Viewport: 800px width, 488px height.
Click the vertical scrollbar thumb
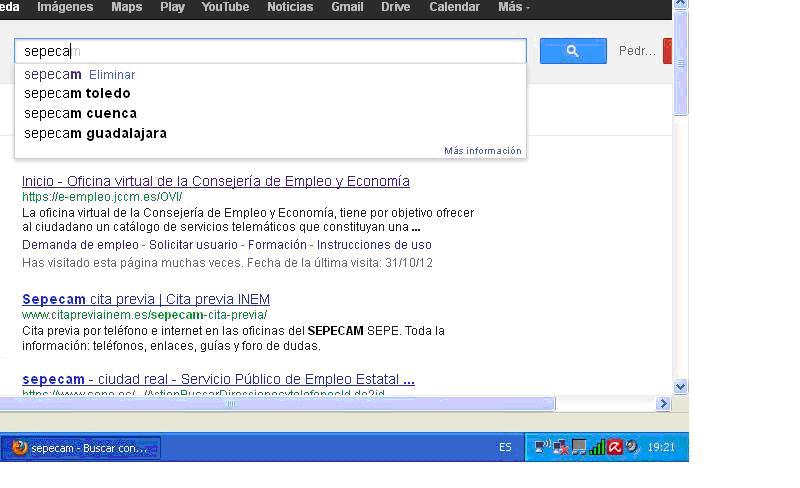[680, 63]
